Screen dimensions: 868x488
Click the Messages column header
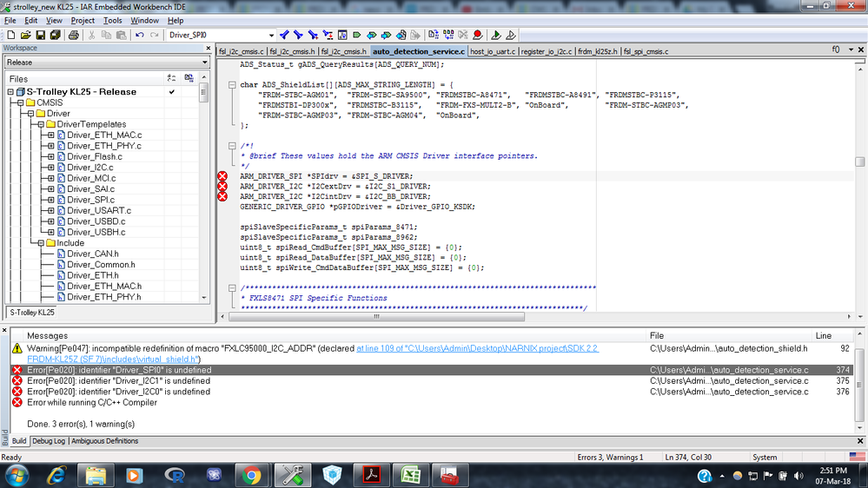329,336
